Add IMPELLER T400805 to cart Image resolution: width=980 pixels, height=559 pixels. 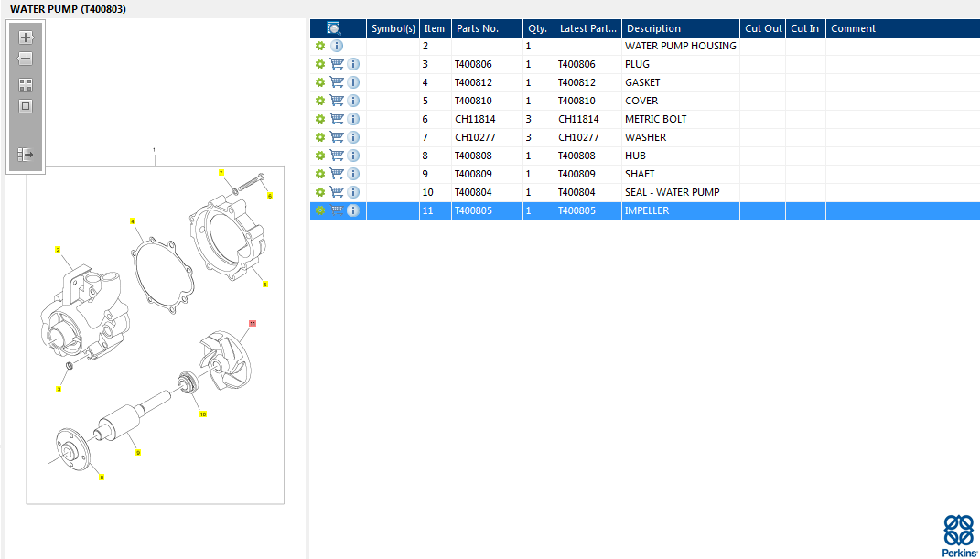point(337,210)
